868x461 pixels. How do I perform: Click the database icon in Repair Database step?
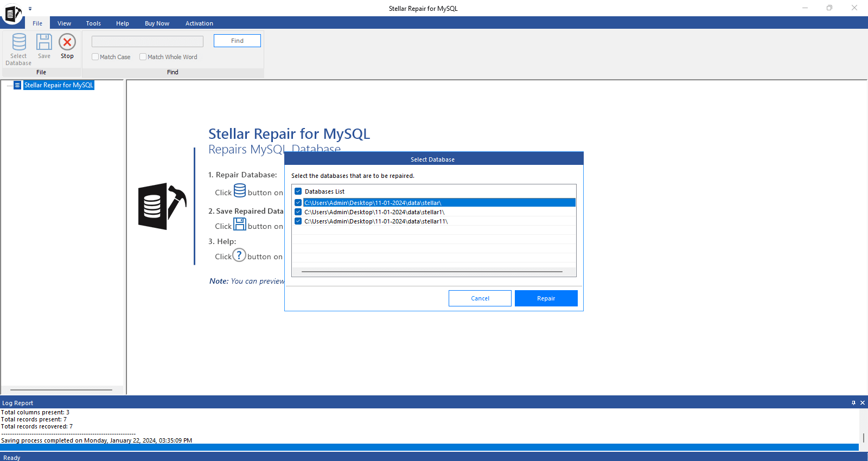click(x=240, y=190)
